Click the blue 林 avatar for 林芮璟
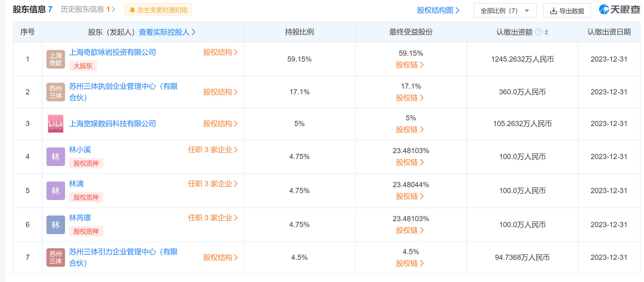The height and width of the screenshot is (282, 644). coord(55,225)
